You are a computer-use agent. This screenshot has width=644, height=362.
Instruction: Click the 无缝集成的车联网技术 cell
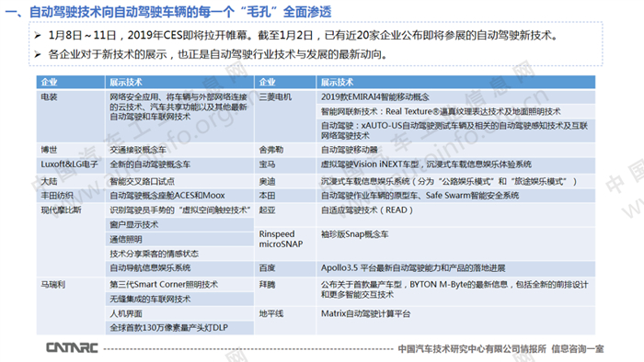coord(179,299)
